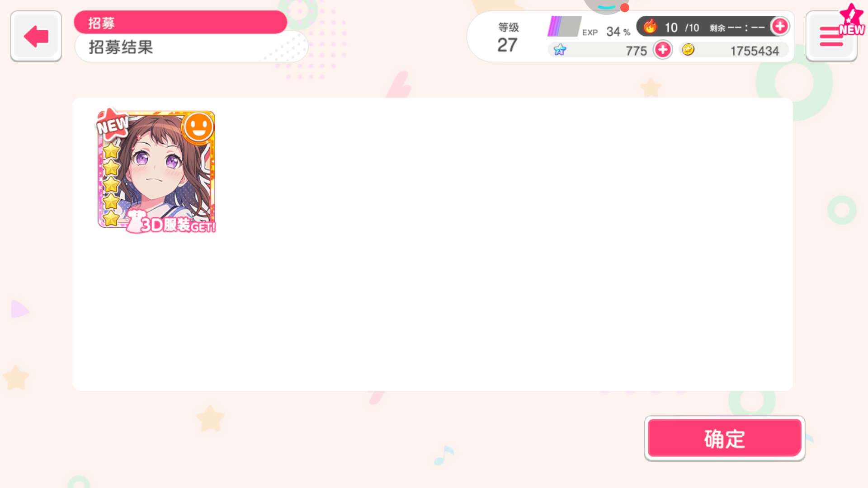Viewport: 868px width, 488px height.
Task: Click the 招募结果 title label
Action: click(121, 47)
